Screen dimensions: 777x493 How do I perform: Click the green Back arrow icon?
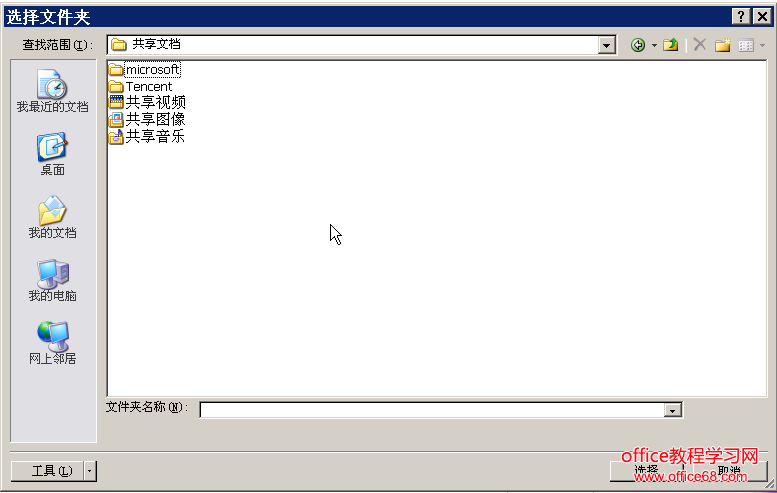point(638,45)
